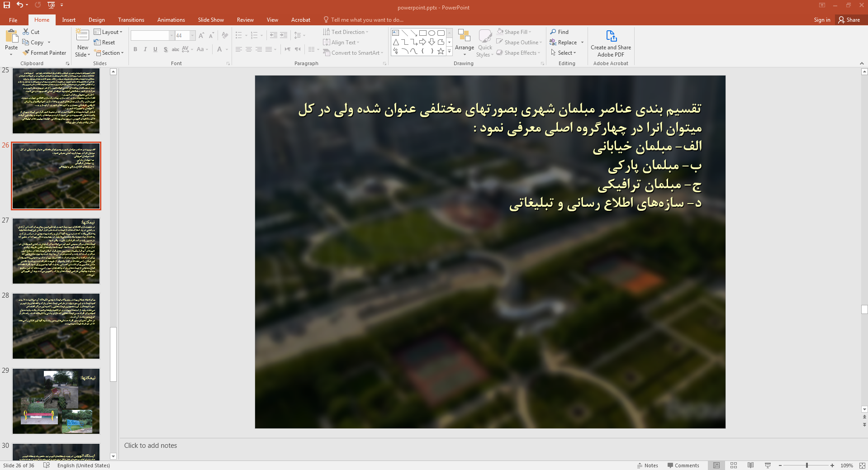This screenshot has height=470, width=868.
Task: Select the star shape in gallery
Action: pos(441,51)
